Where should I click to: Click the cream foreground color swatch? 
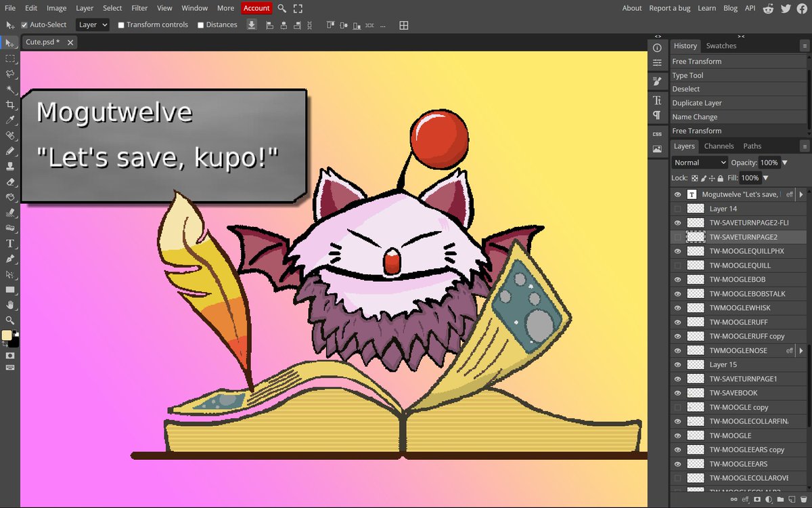pos(7,335)
